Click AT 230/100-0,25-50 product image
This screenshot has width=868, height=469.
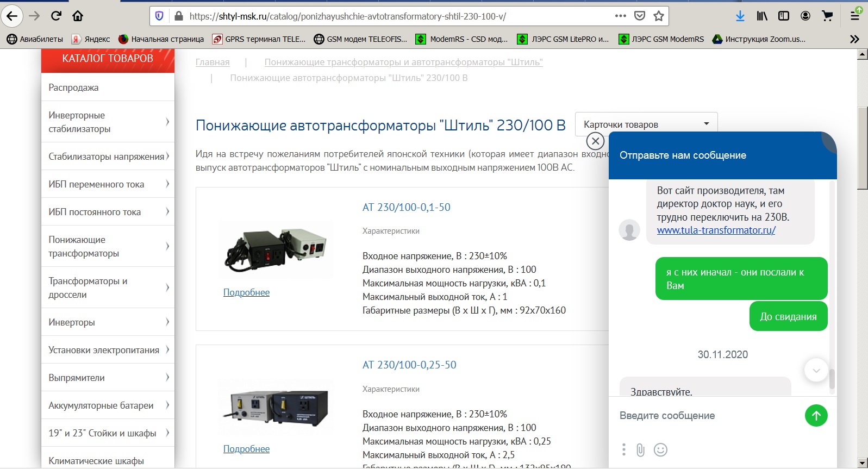click(x=276, y=408)
